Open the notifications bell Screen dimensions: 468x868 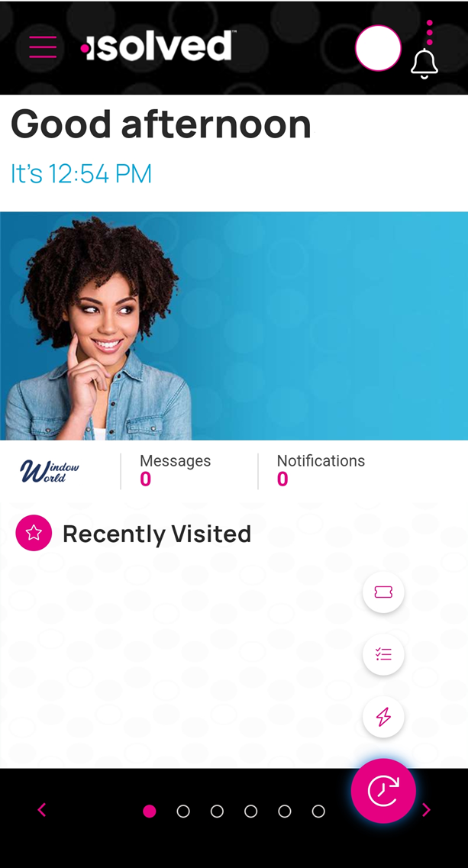(424, 63)
